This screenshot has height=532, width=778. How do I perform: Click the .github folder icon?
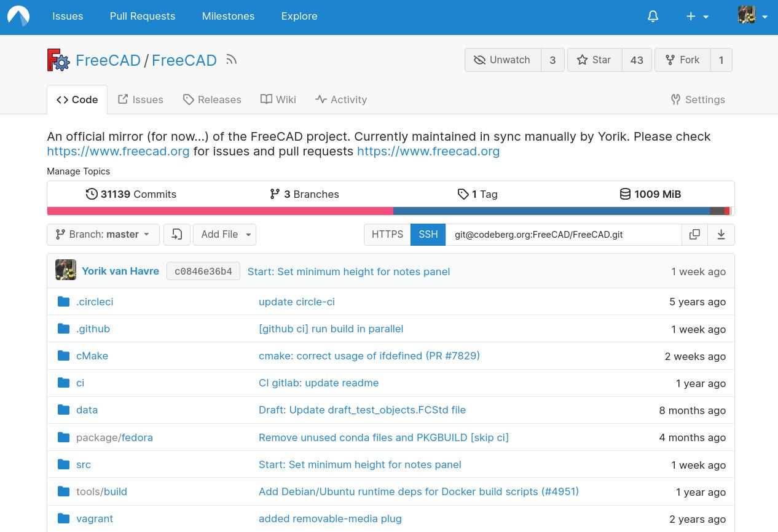(63, 329)
